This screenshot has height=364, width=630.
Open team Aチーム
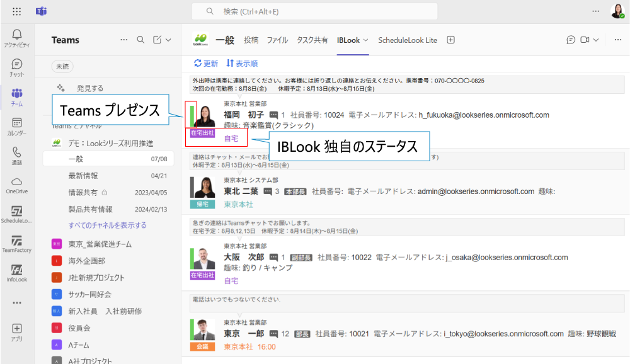pos(79,345)
